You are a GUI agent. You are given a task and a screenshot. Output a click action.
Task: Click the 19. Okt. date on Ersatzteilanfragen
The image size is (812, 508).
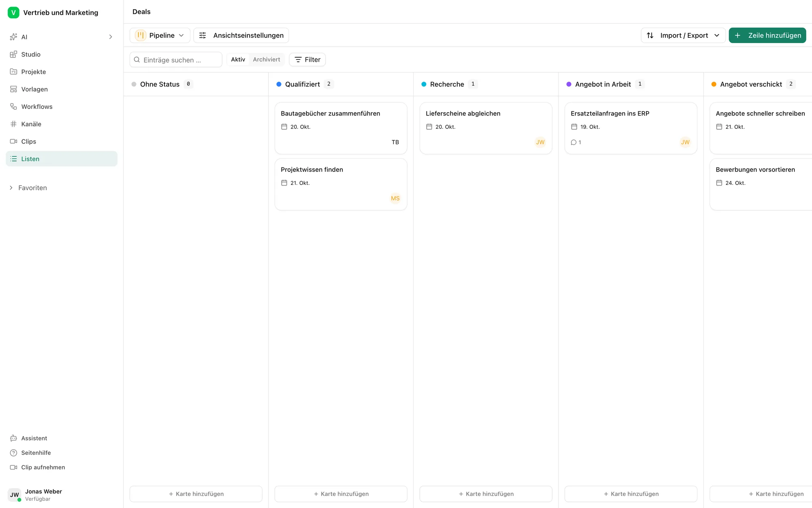(x=590, y=127)
